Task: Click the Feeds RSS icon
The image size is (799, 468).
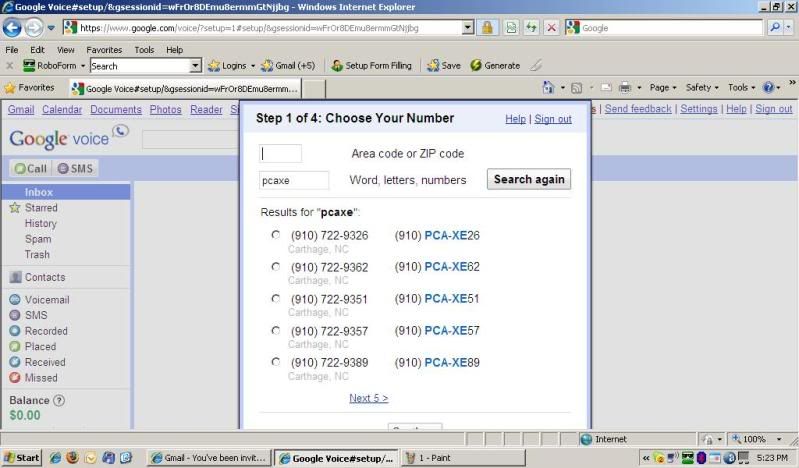Action: click(576, 88)
